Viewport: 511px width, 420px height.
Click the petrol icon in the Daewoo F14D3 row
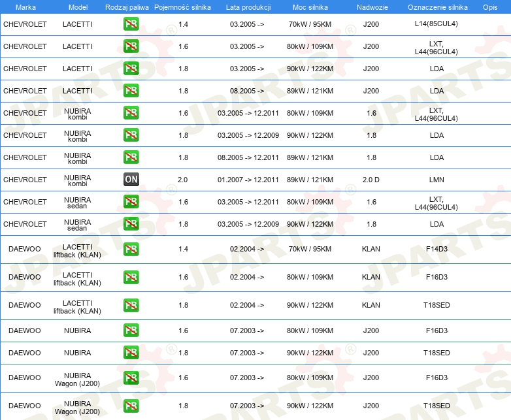(131, 249)
